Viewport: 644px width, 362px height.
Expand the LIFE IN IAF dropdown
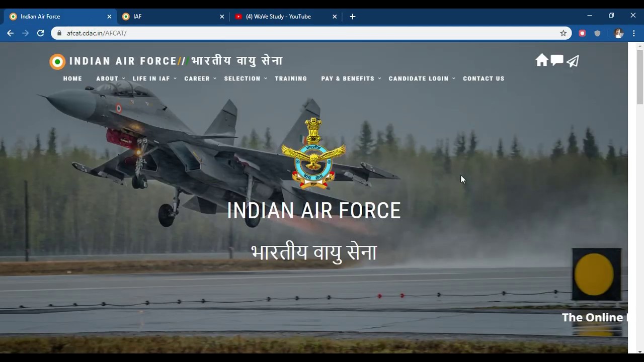point(154,78)
